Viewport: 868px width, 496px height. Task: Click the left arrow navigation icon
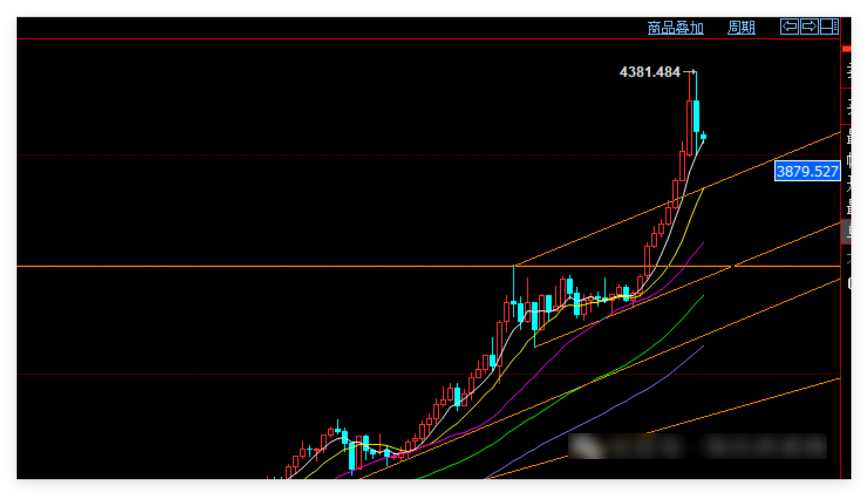tap(789, 27)
